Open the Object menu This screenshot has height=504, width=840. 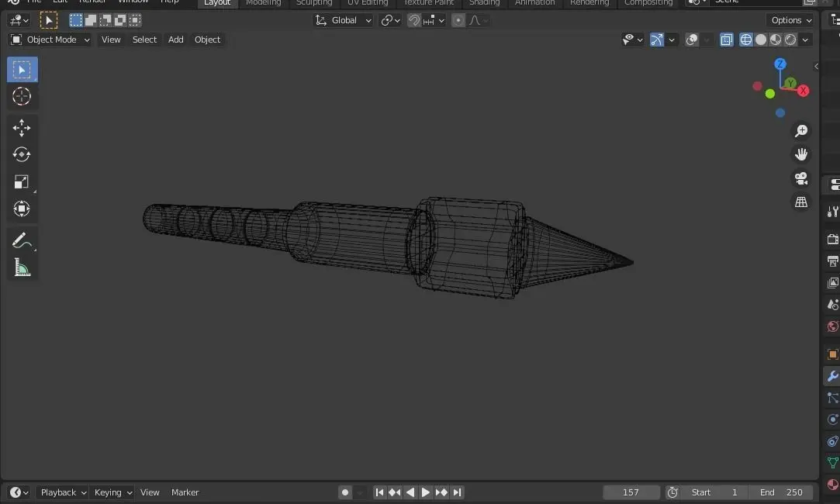[x=207, y=40]
